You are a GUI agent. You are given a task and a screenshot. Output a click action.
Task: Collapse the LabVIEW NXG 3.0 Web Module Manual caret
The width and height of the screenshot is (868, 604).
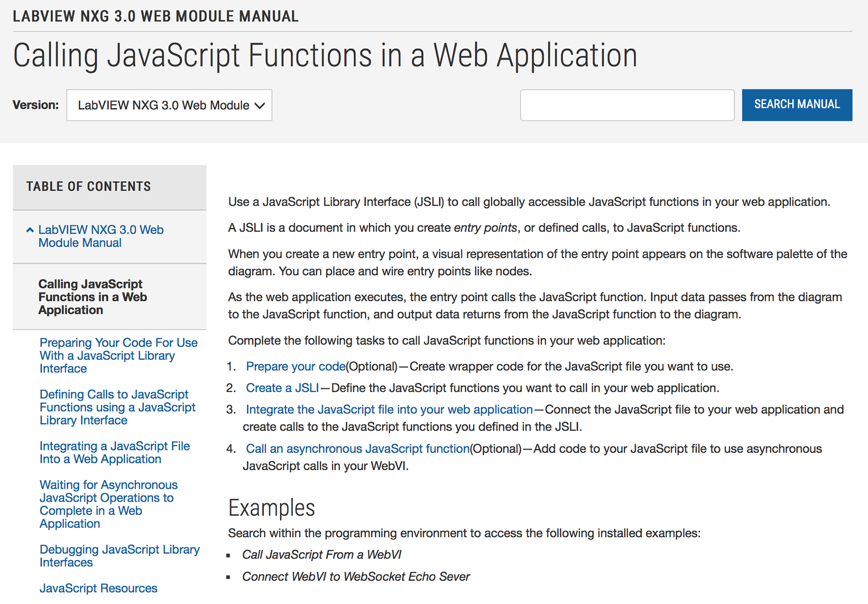point(30,230)
